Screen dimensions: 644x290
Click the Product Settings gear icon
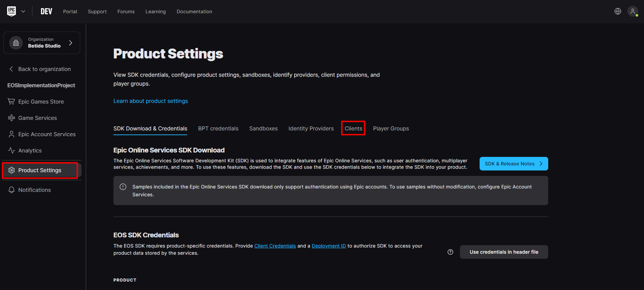point(12,170)
